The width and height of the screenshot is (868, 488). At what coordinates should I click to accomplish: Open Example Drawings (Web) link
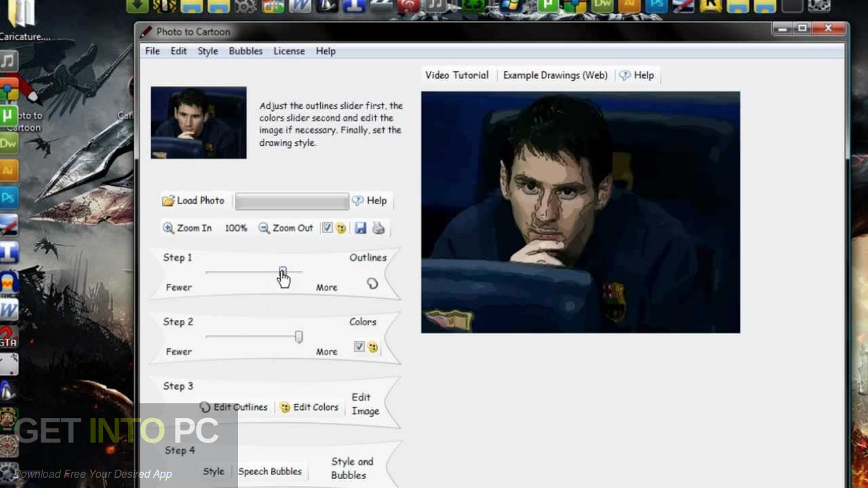coord(555,75)
